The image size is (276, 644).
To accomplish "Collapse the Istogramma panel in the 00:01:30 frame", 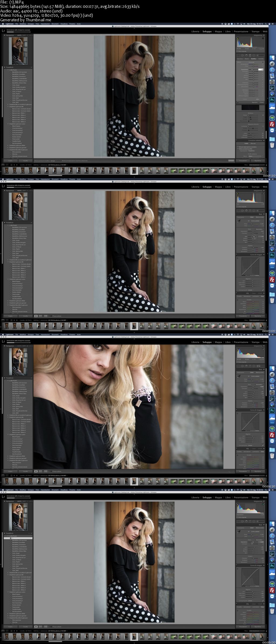I will coord(264,35).
